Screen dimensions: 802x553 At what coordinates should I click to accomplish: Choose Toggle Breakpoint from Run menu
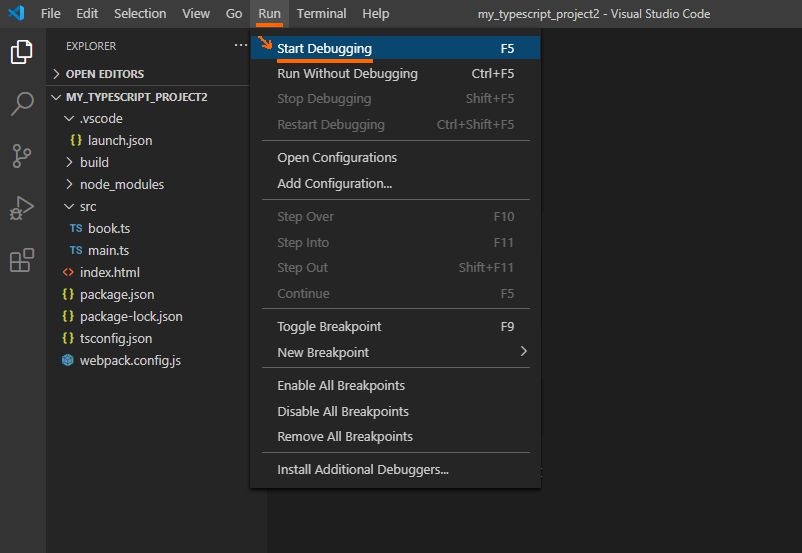pyautogui.click(x=329, y=327)
